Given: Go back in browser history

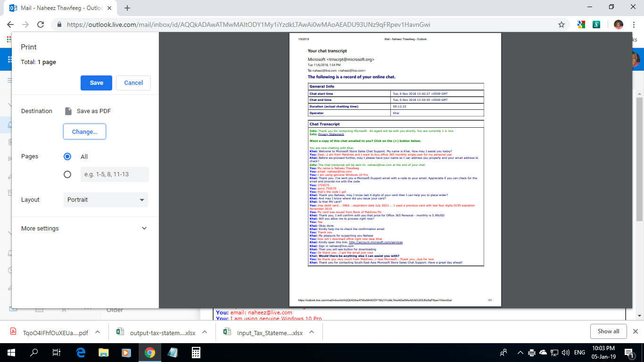Looking at the screenshot, I should (x=10, y=25).
